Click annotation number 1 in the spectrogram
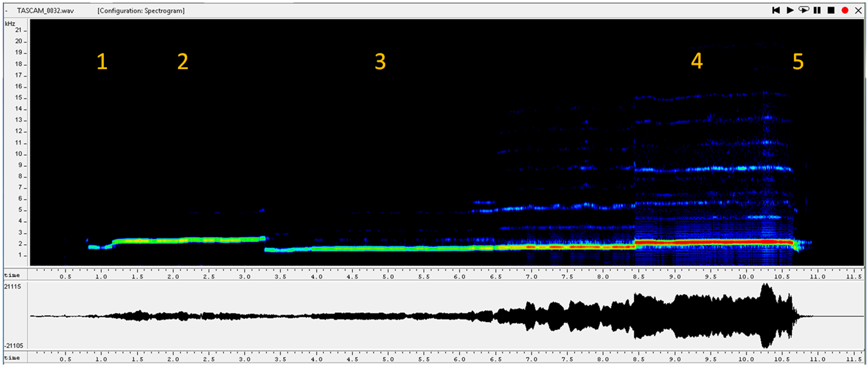This screenshot has height=366, width=868. [102, 62]
